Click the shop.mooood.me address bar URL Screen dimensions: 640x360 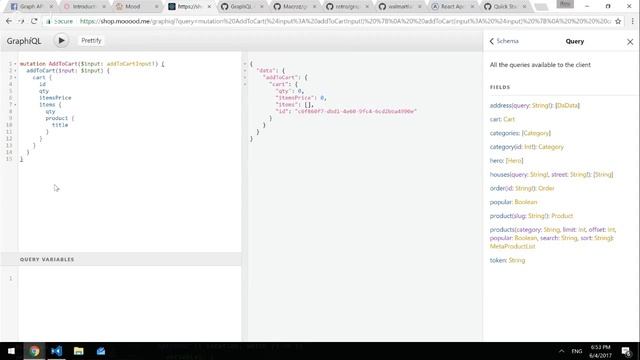tap(345, 21)
